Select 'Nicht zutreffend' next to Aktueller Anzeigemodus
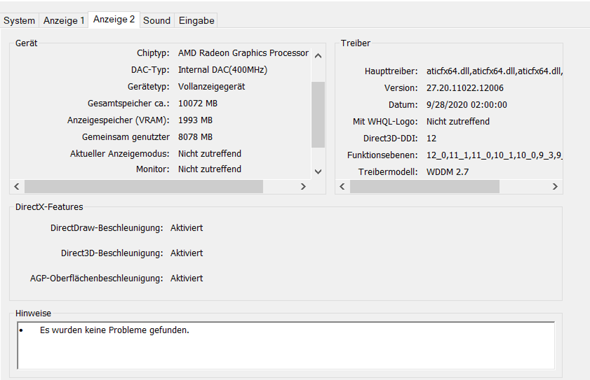This screenshot has width=590, height=380. coord(210,154)
